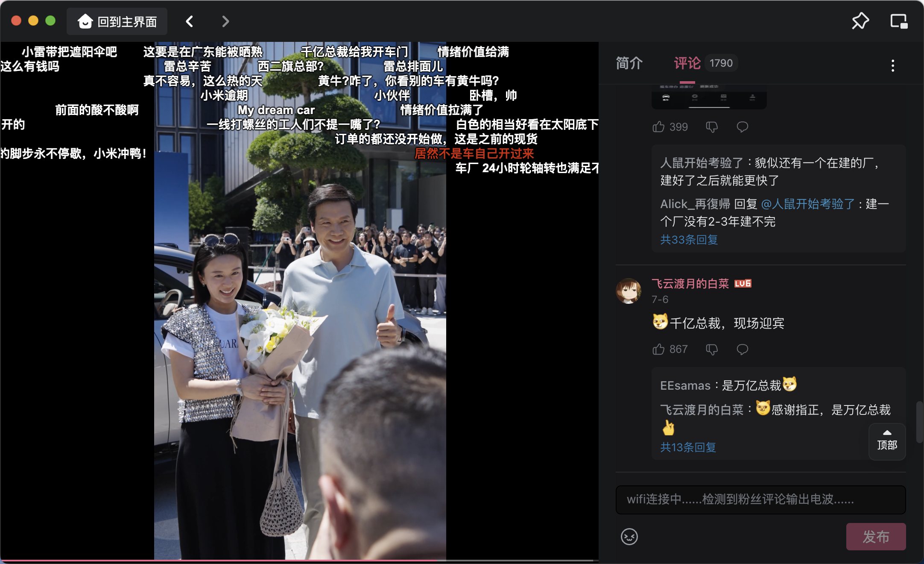This screenshot has height=564, width=924.
Task: Click the macOS yellow minimize button
Action: coord(33,21)
